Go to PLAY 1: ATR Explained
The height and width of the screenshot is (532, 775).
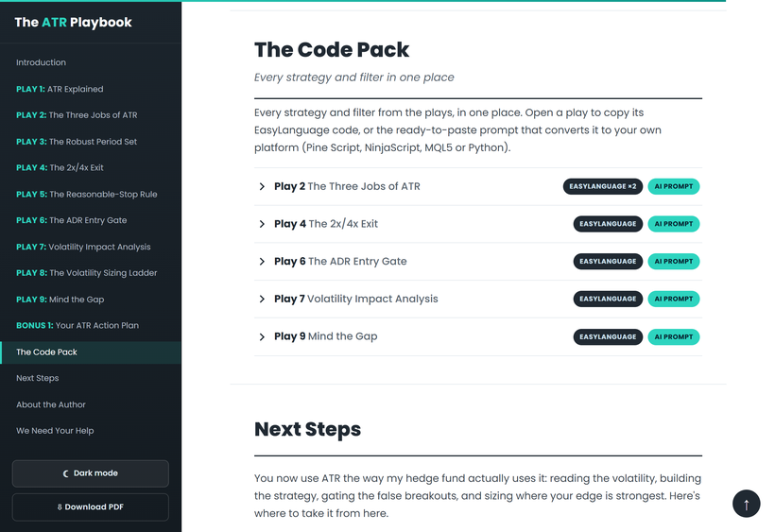click(x=60, y=89)
